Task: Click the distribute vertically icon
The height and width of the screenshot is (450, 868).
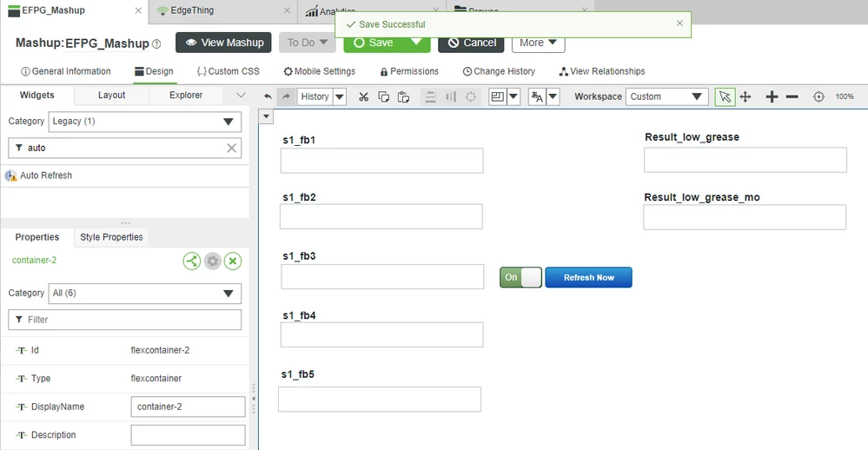Action: [431, 96]
